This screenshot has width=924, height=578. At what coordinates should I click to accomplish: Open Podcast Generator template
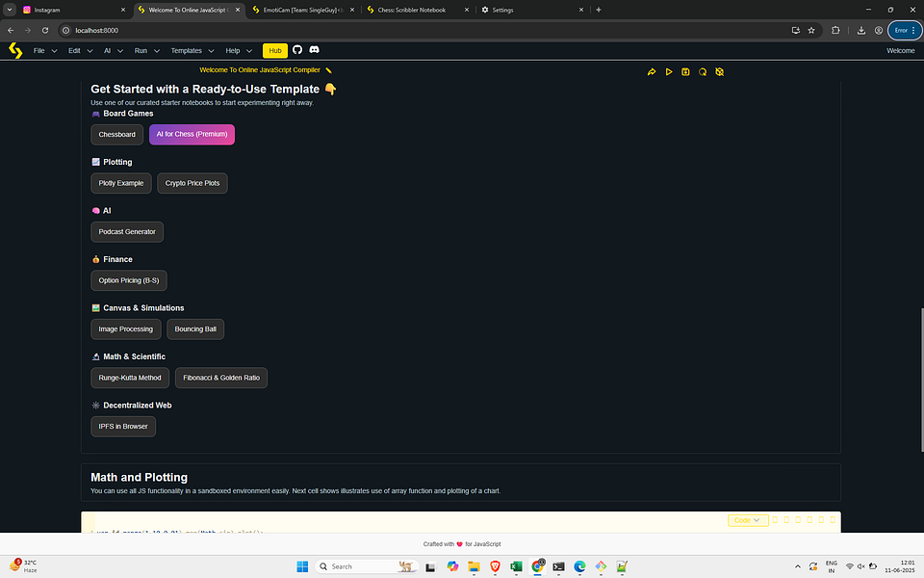tap(127, 232)
